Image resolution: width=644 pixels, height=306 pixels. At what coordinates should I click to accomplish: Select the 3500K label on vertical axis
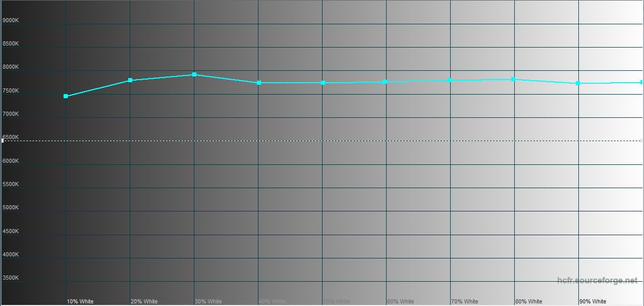[11, 278]
